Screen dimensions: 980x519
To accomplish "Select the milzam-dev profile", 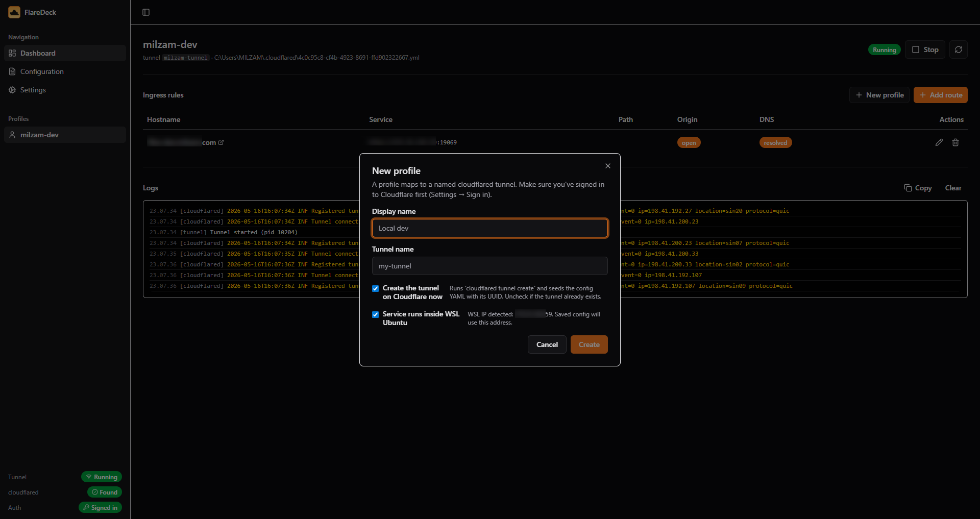I will point(65,135).
